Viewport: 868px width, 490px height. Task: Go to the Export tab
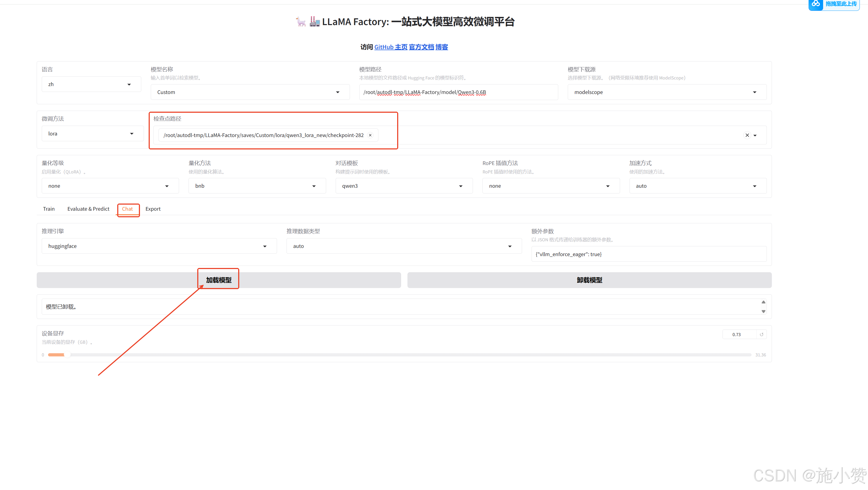point(153,209)
